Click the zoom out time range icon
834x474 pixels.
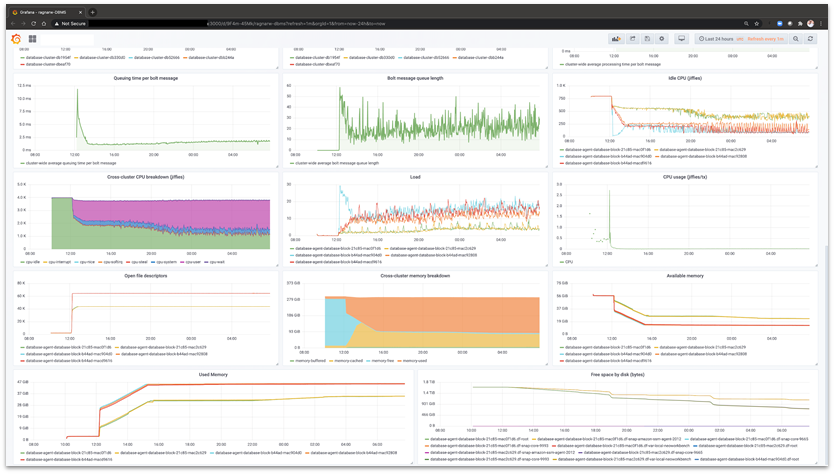tap(796, 39)
